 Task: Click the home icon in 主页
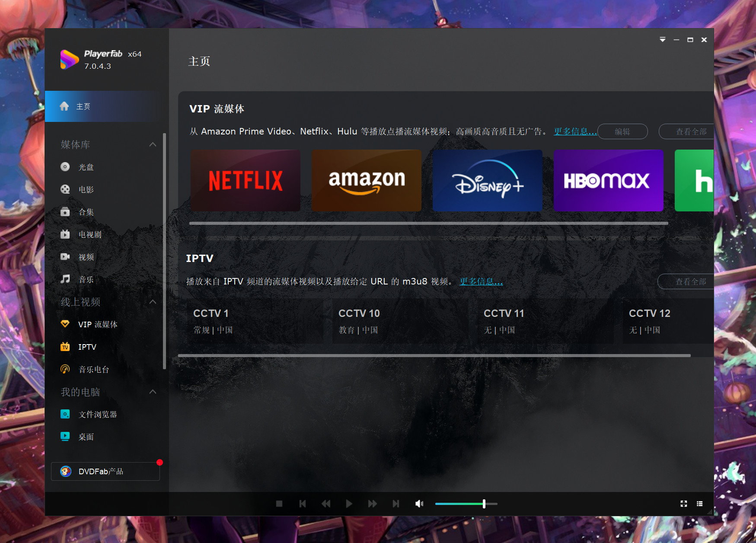tap(64, 106)
